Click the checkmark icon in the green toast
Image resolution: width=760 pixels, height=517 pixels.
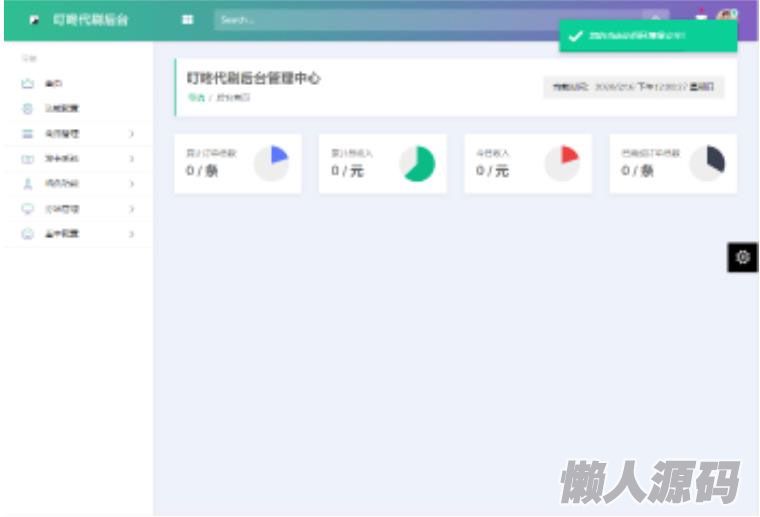pyautogui.click(x=575, y=36)
